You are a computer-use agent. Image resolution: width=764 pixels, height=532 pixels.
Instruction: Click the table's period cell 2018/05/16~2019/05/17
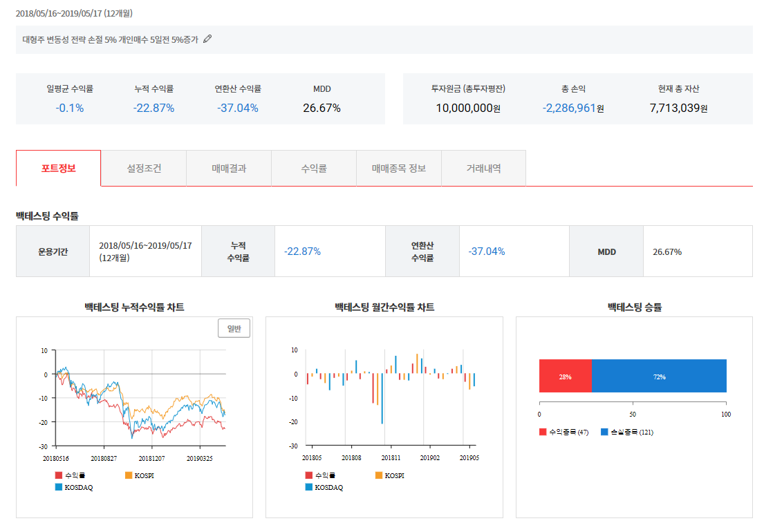coord(145,251)
